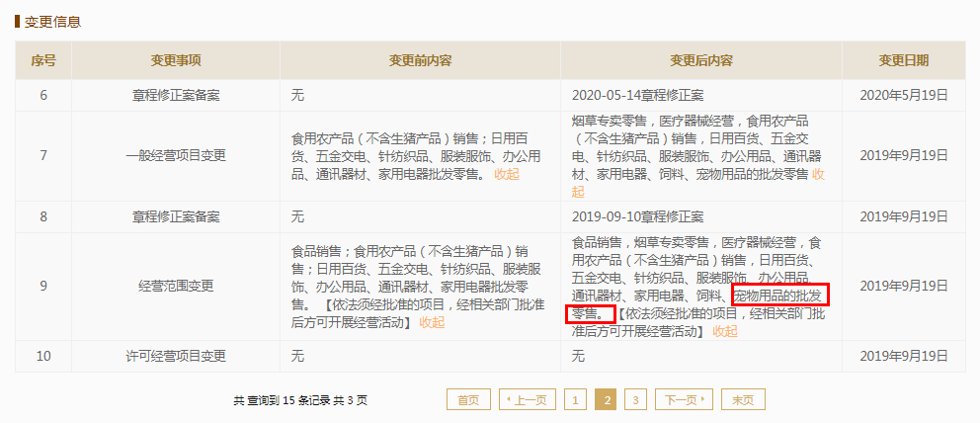The width and height of the screenshot is (980, 423).
Task: Click the 经营范围变更 cell
Action: coord(176,287)
